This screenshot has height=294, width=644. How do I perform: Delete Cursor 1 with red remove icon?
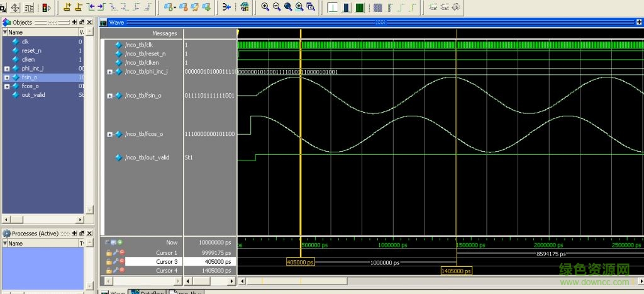[121, 252]
